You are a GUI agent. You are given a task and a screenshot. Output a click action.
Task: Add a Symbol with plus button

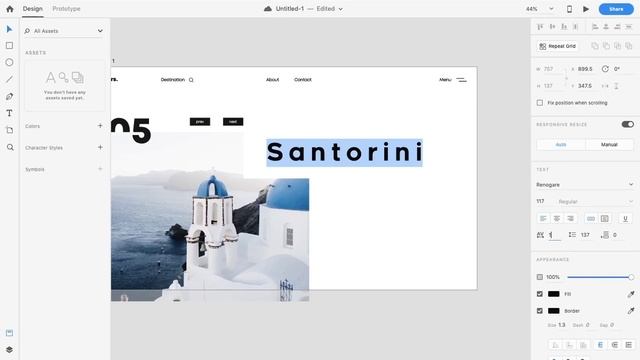coord(100,169)
